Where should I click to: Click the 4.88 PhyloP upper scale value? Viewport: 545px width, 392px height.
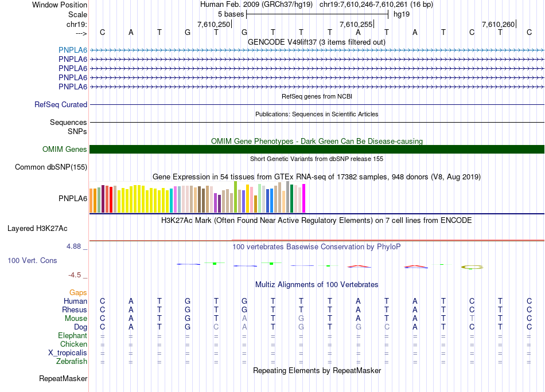pos(73,246)
